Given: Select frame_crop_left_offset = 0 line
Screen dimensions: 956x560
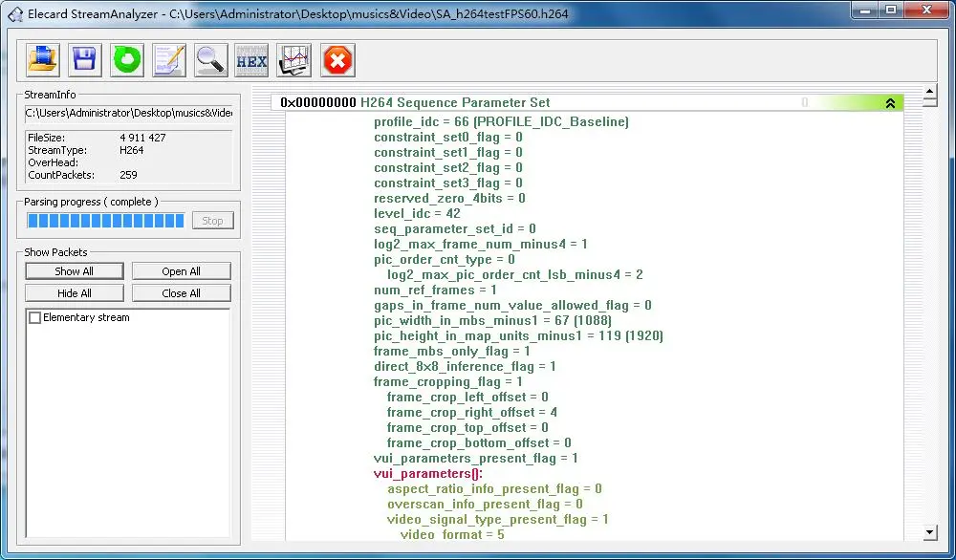Looking at the screenshot, I should [467, 398].
